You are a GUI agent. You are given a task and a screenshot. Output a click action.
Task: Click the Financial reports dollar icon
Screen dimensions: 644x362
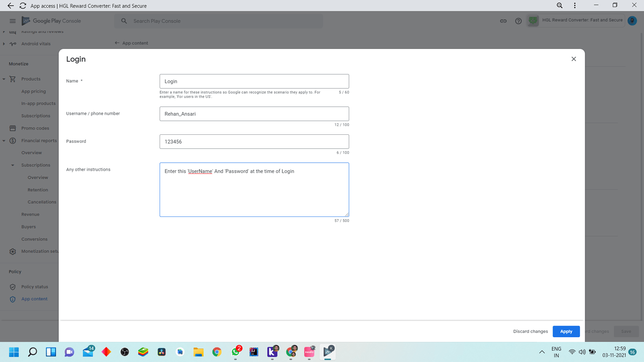coord(13,140)
